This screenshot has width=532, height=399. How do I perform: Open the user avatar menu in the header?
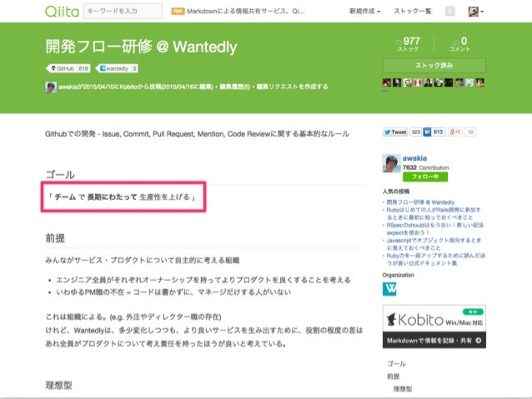[475, 11]
